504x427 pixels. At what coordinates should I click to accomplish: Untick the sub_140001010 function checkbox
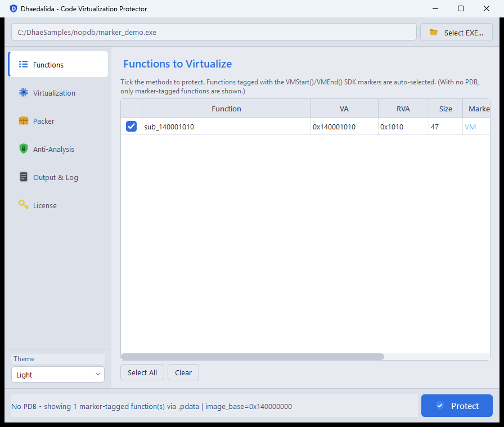[131, 127]
